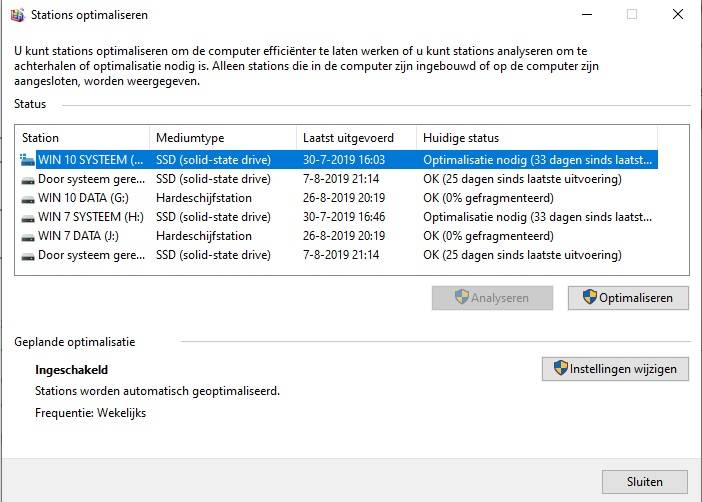Select the WIN 10 DATA (G:) drive
This screenshot has width=702, height=502.
[338, 198]
